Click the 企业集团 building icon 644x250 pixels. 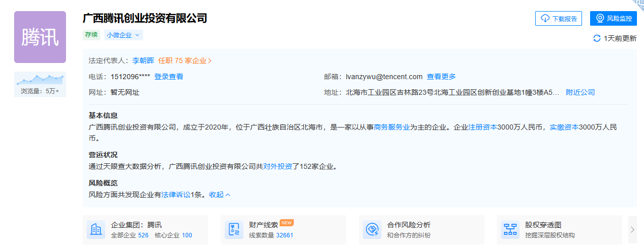pyautogui.click(x=96, y=230)
